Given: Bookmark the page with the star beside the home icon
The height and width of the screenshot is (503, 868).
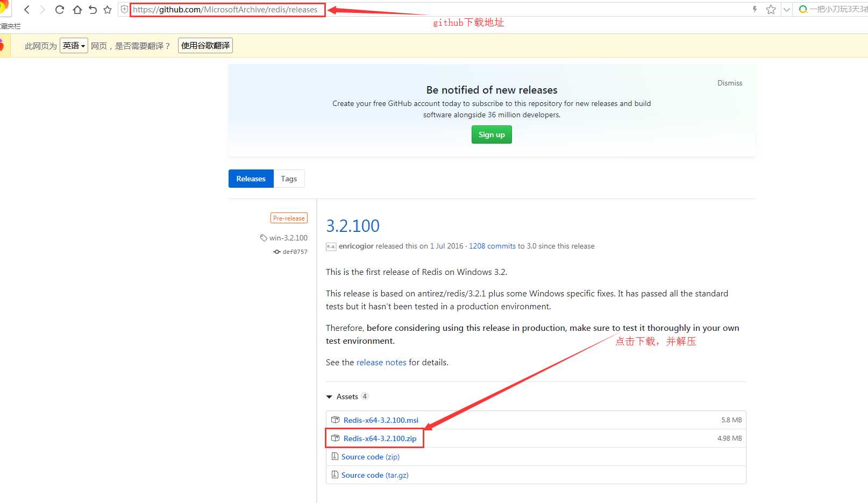Looking at the screenshot, I should pos(108,10).
